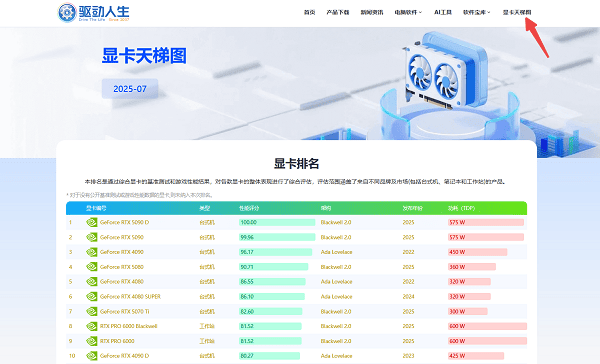Click the 发布年份 column header
This screenshot has height=364, width=600.
click(x=412, y=208)
